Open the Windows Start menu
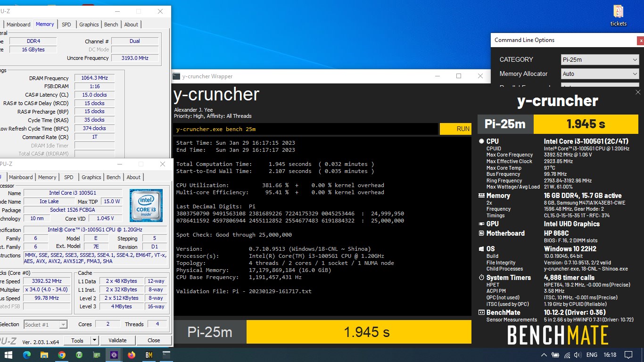The height and width of the screenshot is (362, 644). click(x=8, y=355)
